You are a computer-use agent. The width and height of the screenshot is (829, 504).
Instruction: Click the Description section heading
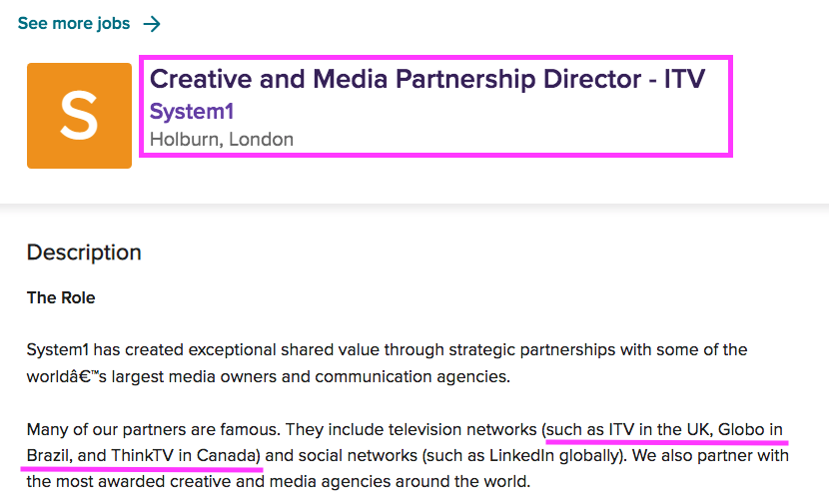coord(84,252)
